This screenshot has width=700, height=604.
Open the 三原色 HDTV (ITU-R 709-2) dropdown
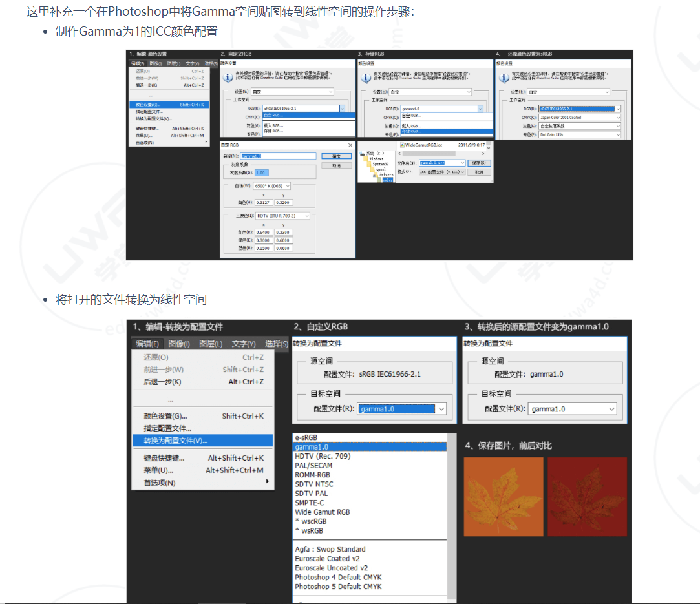click(282, 216)
